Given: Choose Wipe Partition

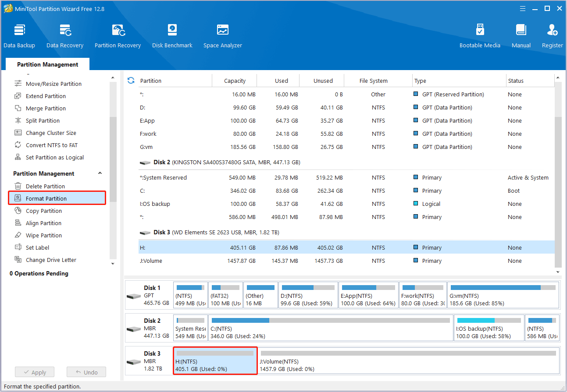Looking at the screenshot, I should coord(44,235).
